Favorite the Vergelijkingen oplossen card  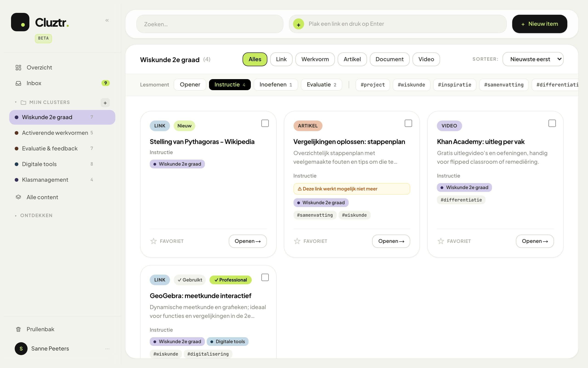click(x=311, y=241)
